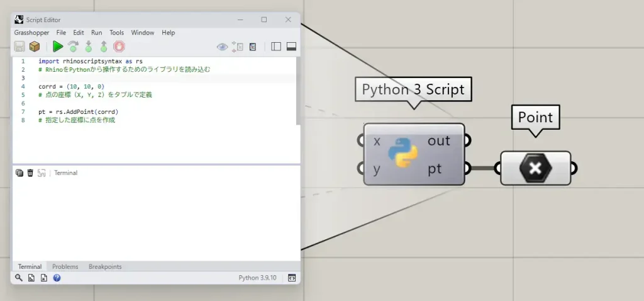This screenshot has width=644, height=301.
Task: Switch to the Breakpoints tab
Action: (105, 266)
